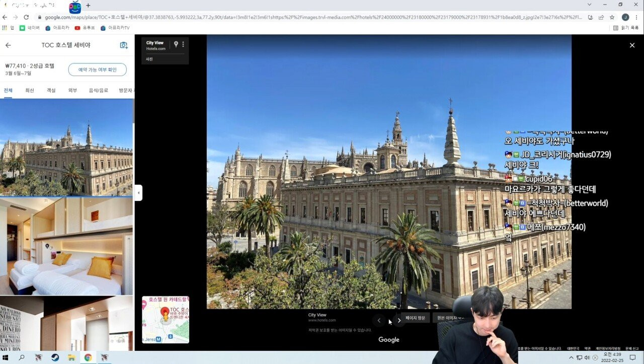Select the 객실 photo tab
The image size is (644, 364).
coord(51,90)
